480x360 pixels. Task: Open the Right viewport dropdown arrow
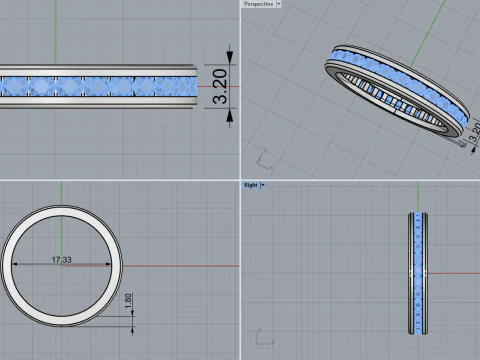pyautogui.click(x=263, y=185)
